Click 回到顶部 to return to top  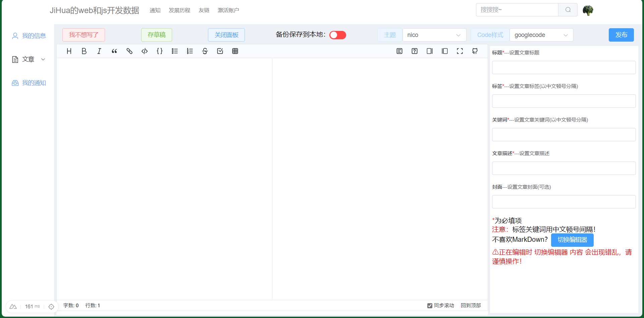471,306
